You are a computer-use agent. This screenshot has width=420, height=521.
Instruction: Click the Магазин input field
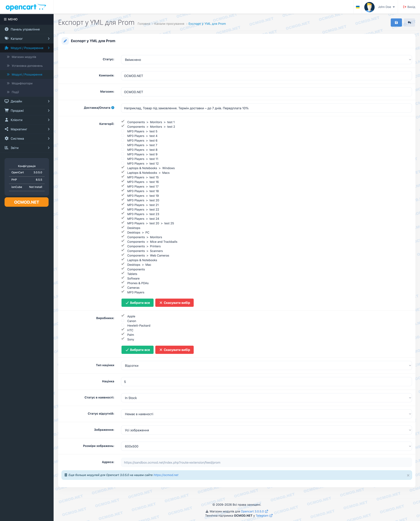tap(266, 92)
